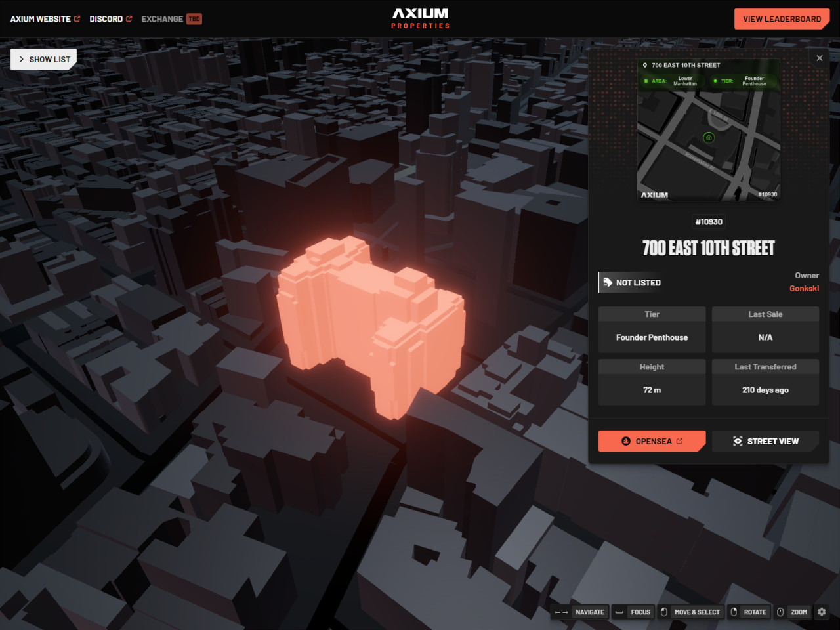Click the mouse icon beside Rotate
The height and width of the screenshot is (630, 840).
[x=734, y=612]
